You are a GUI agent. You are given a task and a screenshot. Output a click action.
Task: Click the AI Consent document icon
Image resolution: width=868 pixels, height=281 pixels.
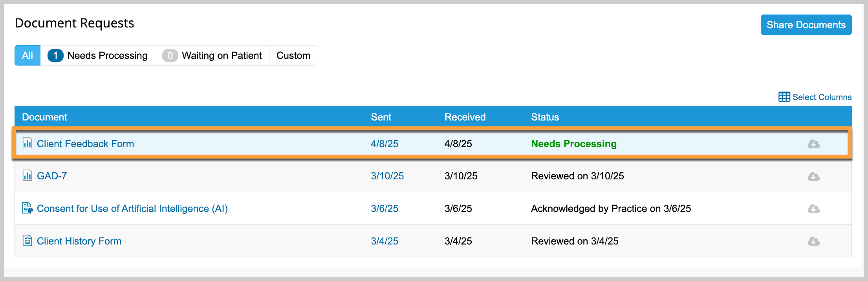coord(27,208)
